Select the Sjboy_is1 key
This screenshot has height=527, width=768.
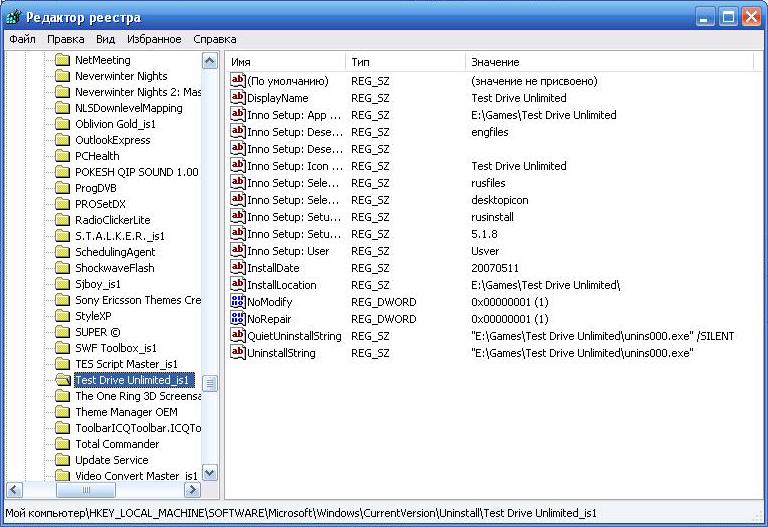pyautogui.click(x=98, y=284)
